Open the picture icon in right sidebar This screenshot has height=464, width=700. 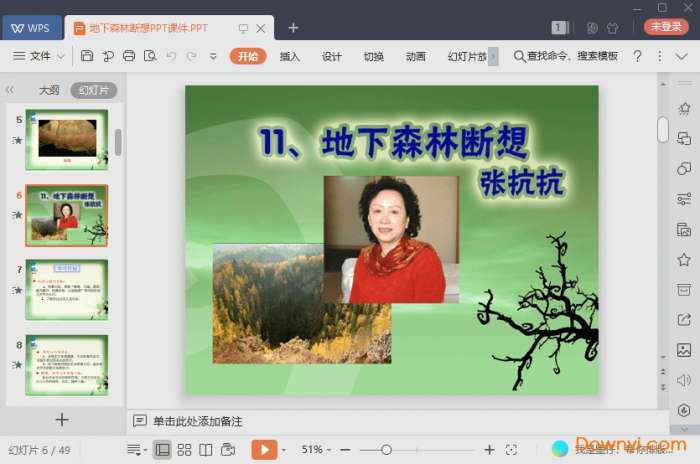(684, 350)
